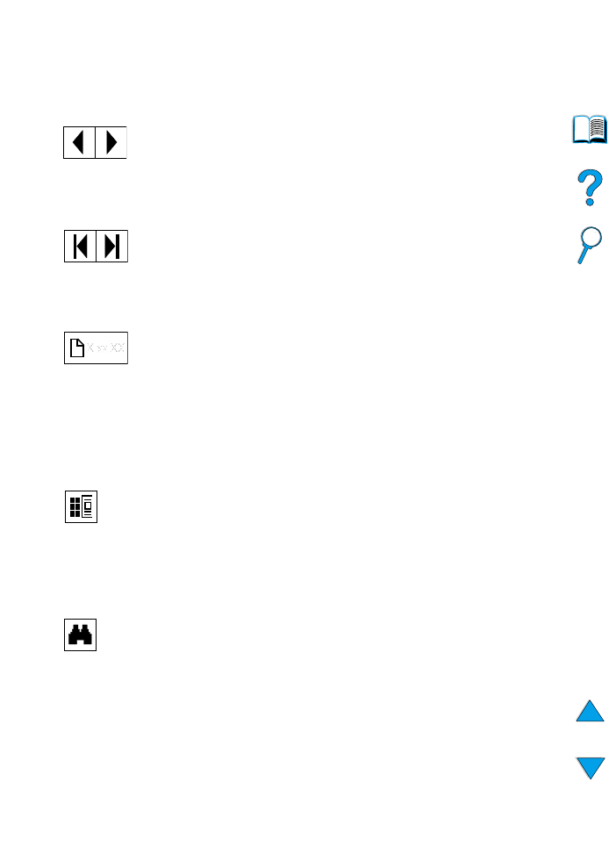Image resolution: width=616 pixels, height=853 pixels.
Task: Open the Find tool with binoculars icon
Action: click(80, 634)
